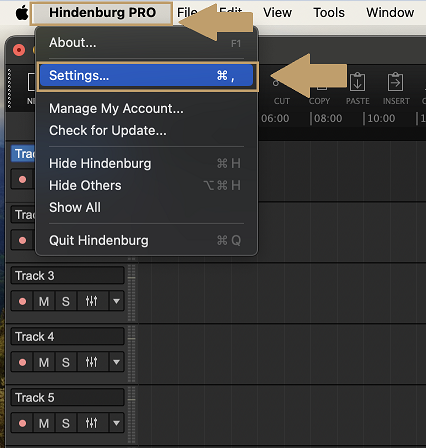Mute Track 5
This screenshot has height=448, width=426.
[x=44, y=423]
